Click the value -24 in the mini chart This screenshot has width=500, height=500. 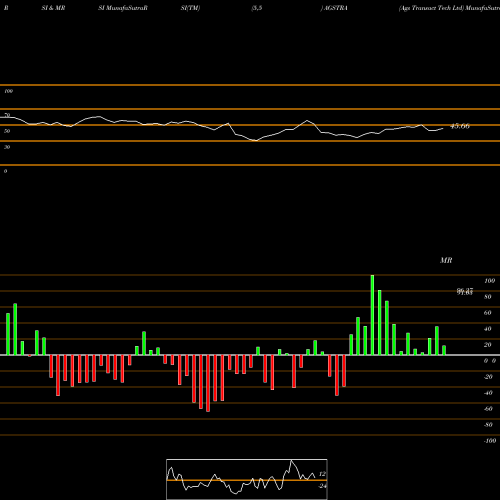[322, 486]
